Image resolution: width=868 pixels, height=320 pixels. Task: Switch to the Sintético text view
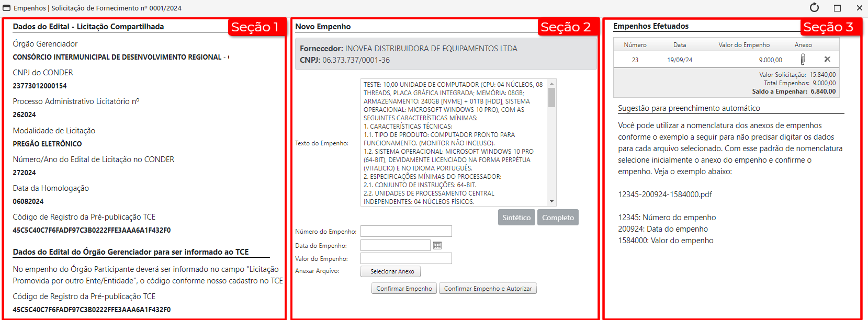(516, 218)
